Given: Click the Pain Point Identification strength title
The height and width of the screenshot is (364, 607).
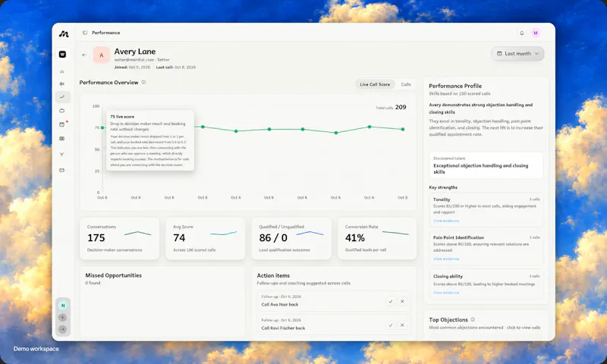Looking at the screenshot, I should coord(458,237).
